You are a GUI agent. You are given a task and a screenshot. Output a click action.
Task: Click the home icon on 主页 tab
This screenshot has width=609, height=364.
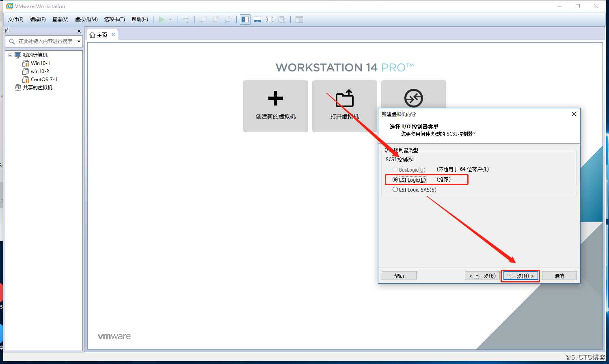coord(92,35)
